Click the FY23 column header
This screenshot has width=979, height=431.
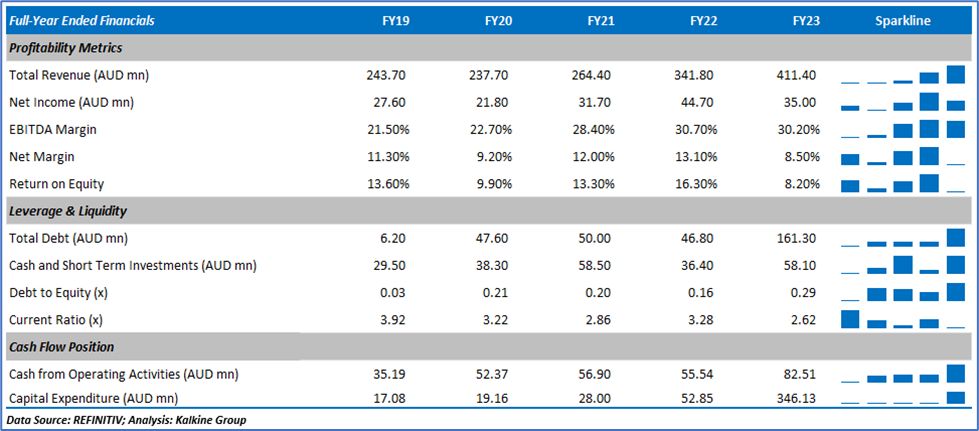click(806, 21)
